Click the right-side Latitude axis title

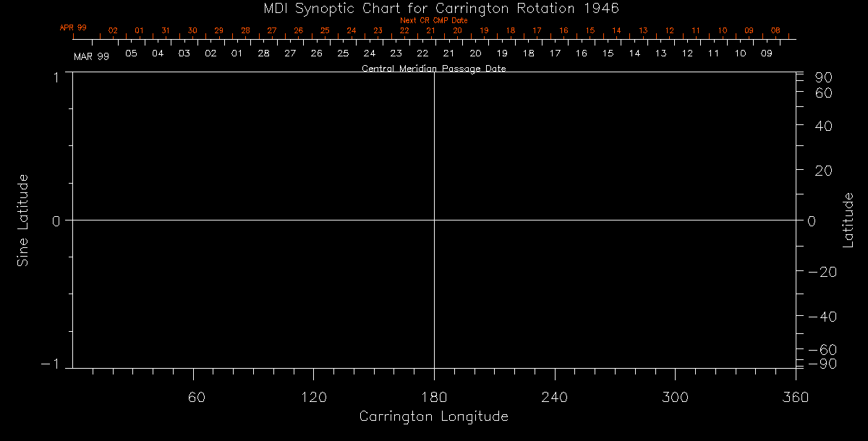848,220
